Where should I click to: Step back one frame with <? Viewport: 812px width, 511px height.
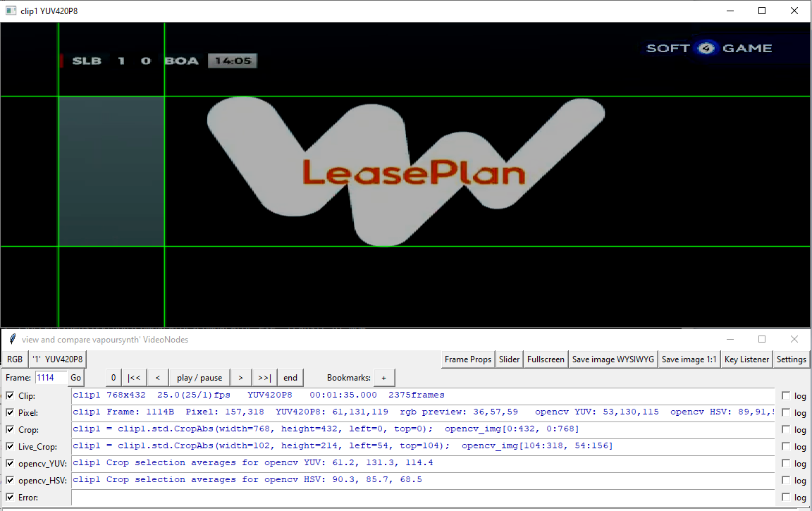click(157, 377)
